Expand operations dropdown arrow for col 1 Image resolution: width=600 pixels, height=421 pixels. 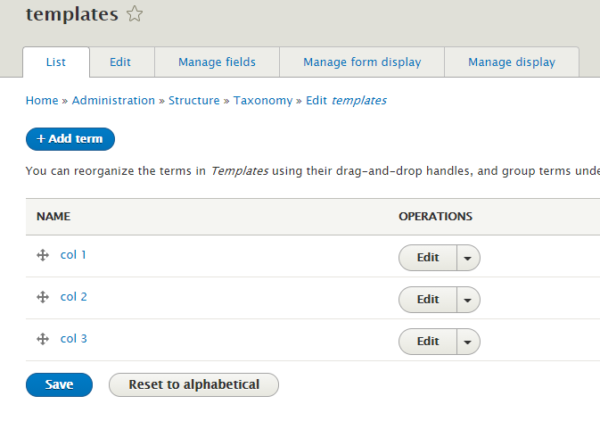tap(468, 258)
